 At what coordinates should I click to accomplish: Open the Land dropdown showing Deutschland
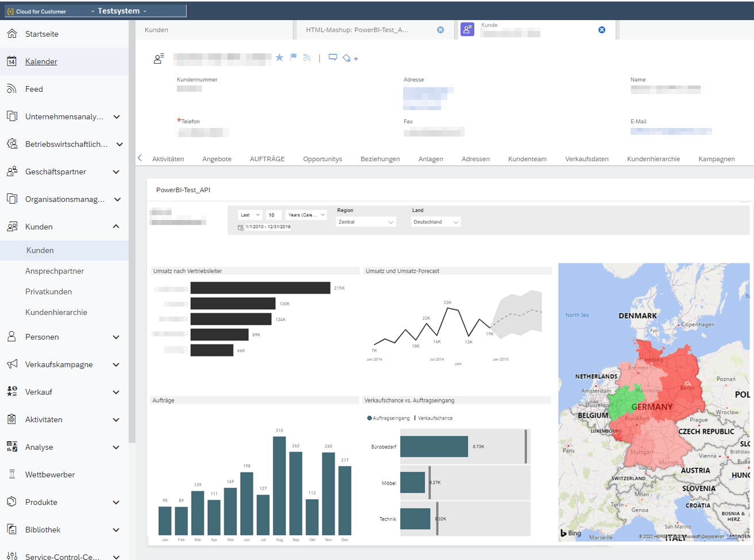436,222
